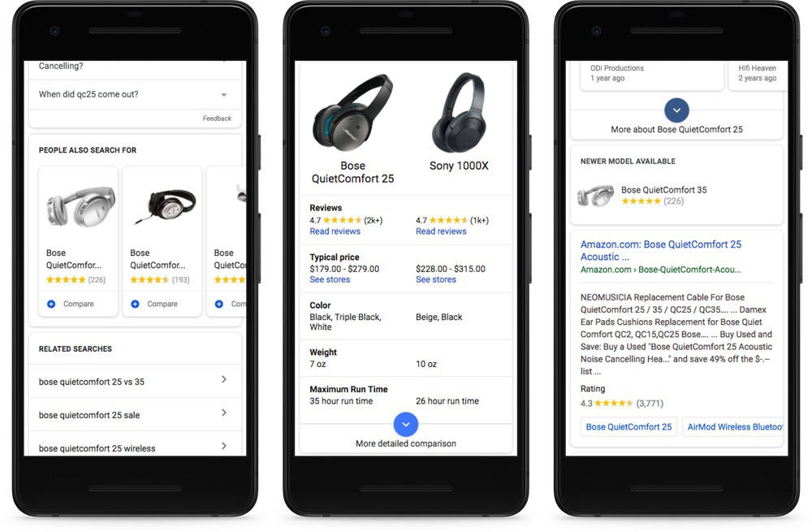Open the silver Bose QuietComfort 35 thumbnail
This screenshot has width=812, height=532.
(595, 195)
